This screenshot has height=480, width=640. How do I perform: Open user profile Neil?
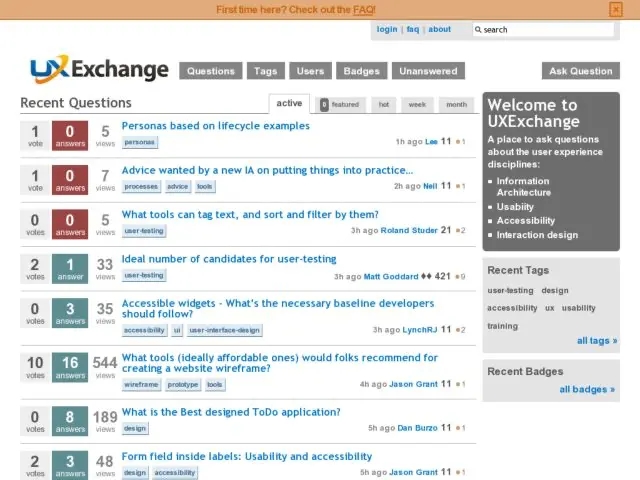(x=430, y=186)
